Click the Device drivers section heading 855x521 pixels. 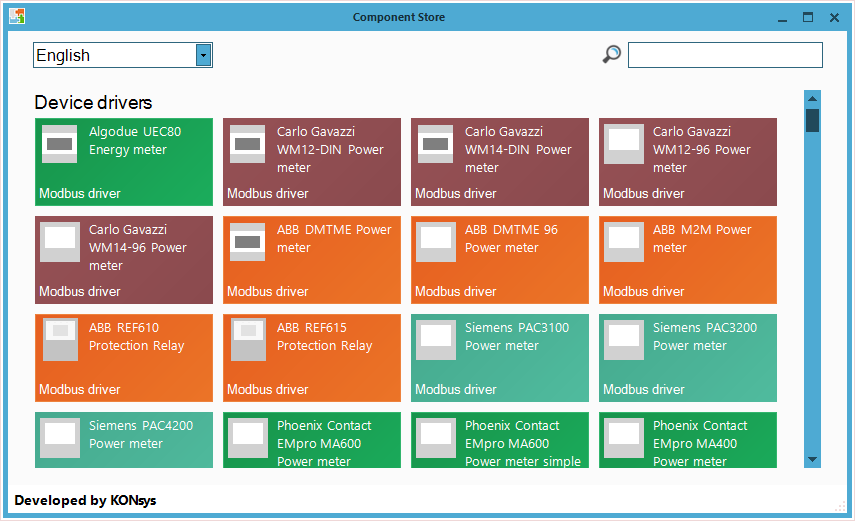[x=93, y=103]
